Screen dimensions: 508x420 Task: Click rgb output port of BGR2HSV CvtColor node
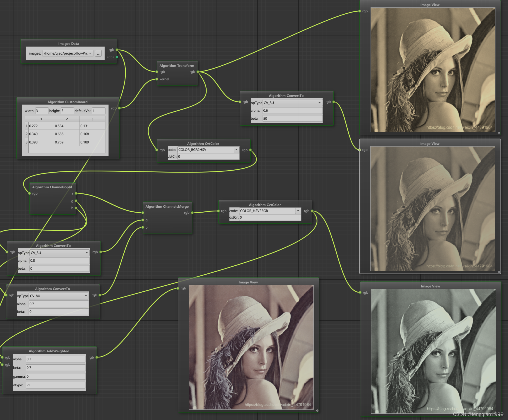click(251, 150)
